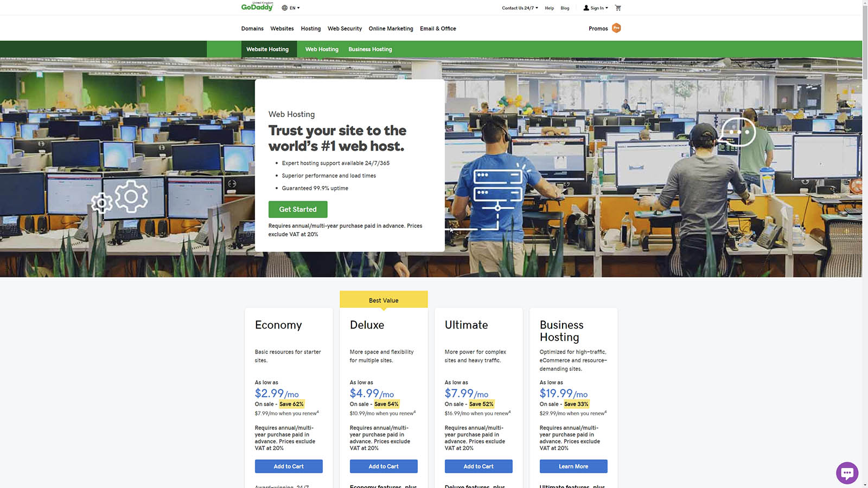Click Learn More for Business Hosting
The height and width of the screenshot is (488, 868).
click(x=573, y=466)
